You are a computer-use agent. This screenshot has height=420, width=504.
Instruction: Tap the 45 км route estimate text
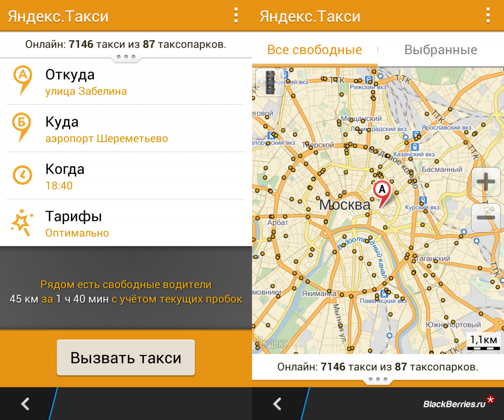126,299
